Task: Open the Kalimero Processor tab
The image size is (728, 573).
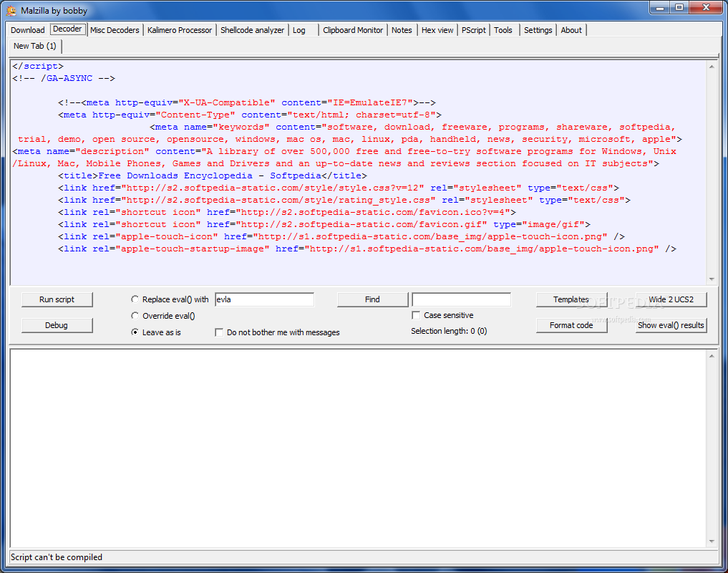Action: pyautogui.click(x=180, y=30)
